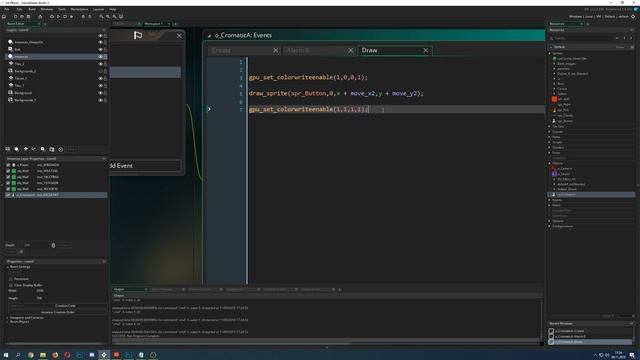Click the first magnifier zoom icon in toolbar
Viewport: 640px width, 360px height.
(101, 17)
